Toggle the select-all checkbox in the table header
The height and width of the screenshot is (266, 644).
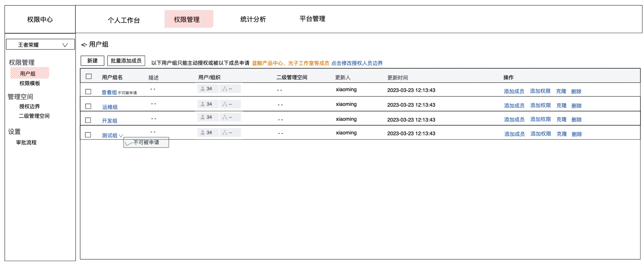point(89,76)
